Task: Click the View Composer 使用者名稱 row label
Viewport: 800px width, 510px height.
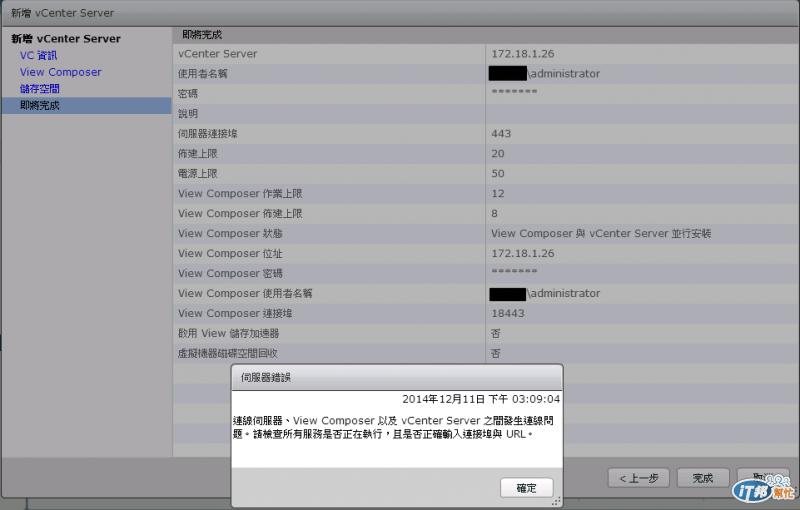Action: (x=245, y=293)
